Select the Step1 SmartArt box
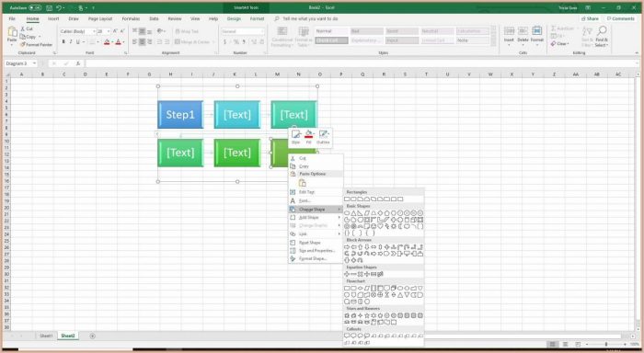The height and width of the screenshot is (353, 644). tap(180, 115)
